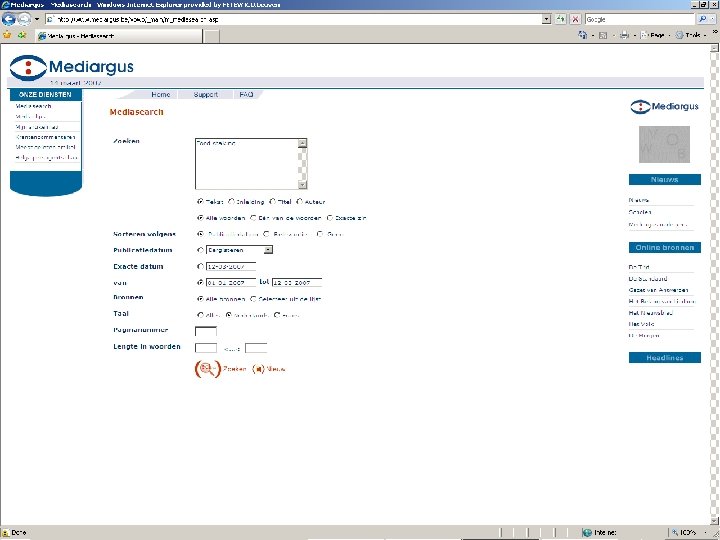Select the Eén van de woorden radio button
Screen dimensions: 720x540
coord(253,218)
